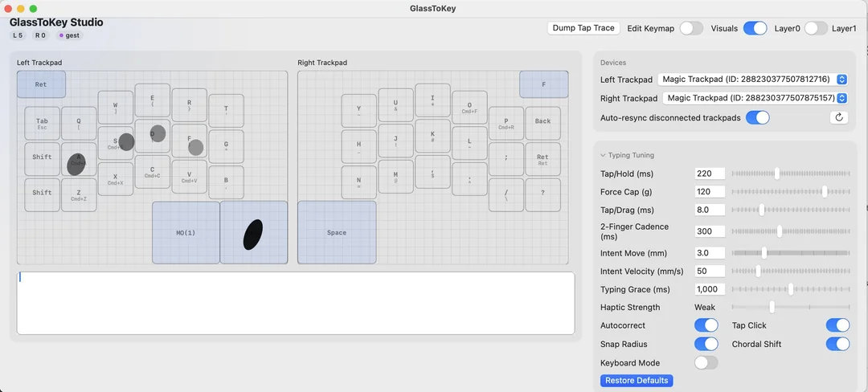Click the Tap/Hold value field 220
This screenshot has width=868, height=392.
[710, 174]
